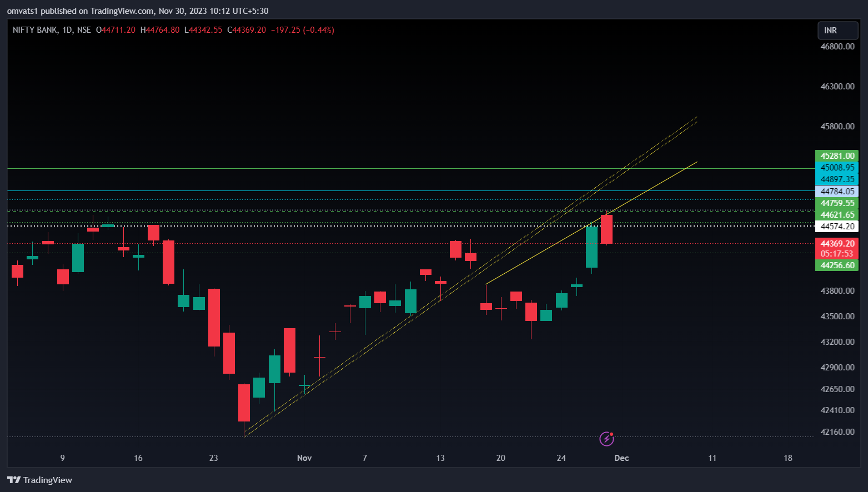Image resolution: width=868 pixels, height=492 pixels.
Task: Click the 42410.00 price axis label
Action: (x=837, y=410)
